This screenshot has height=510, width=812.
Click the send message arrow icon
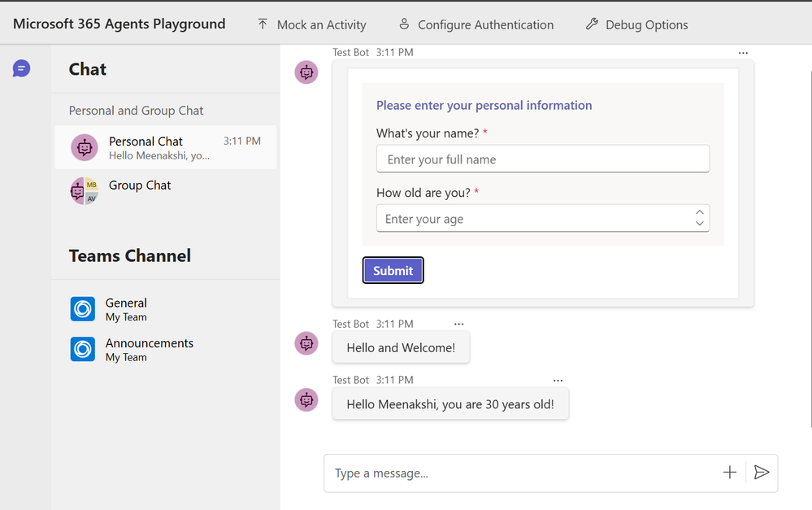[762, 473]
